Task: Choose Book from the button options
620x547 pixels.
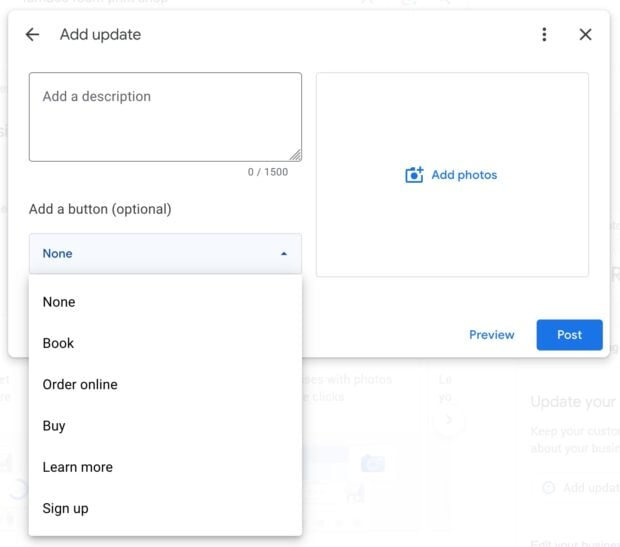Action: [x=58, y=343]
